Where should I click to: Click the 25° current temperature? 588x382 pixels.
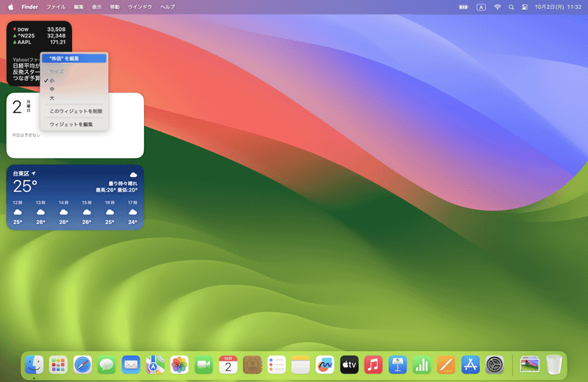tap(25, 187)
